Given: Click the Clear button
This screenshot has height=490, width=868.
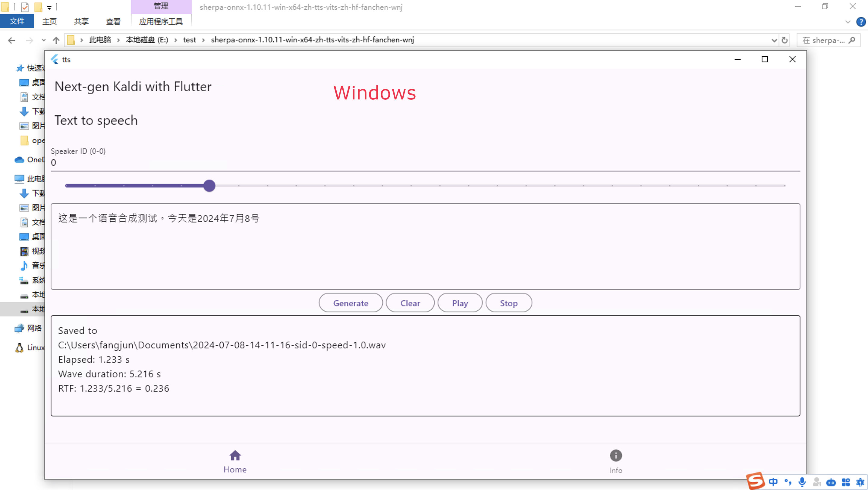Looking at the screenshot, I should [410, 303].
